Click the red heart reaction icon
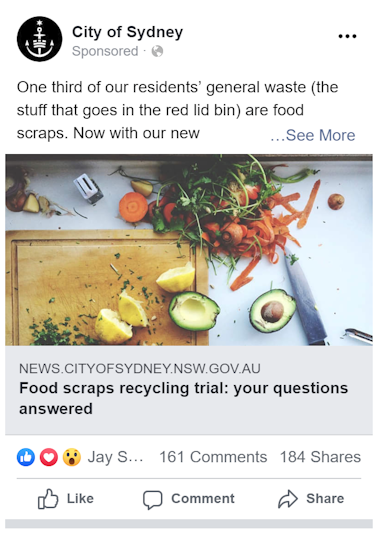 [49, 457]
